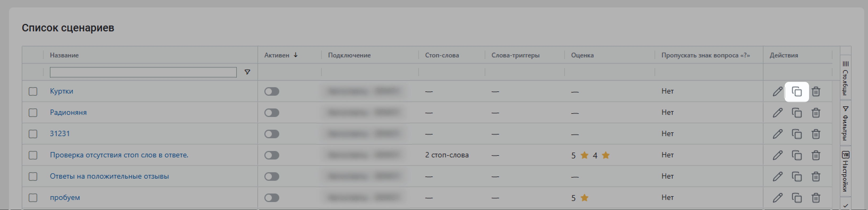This screenshot has width=868, height=210.
Task: Open the Куртки scenario link
Action: (61, 91)
